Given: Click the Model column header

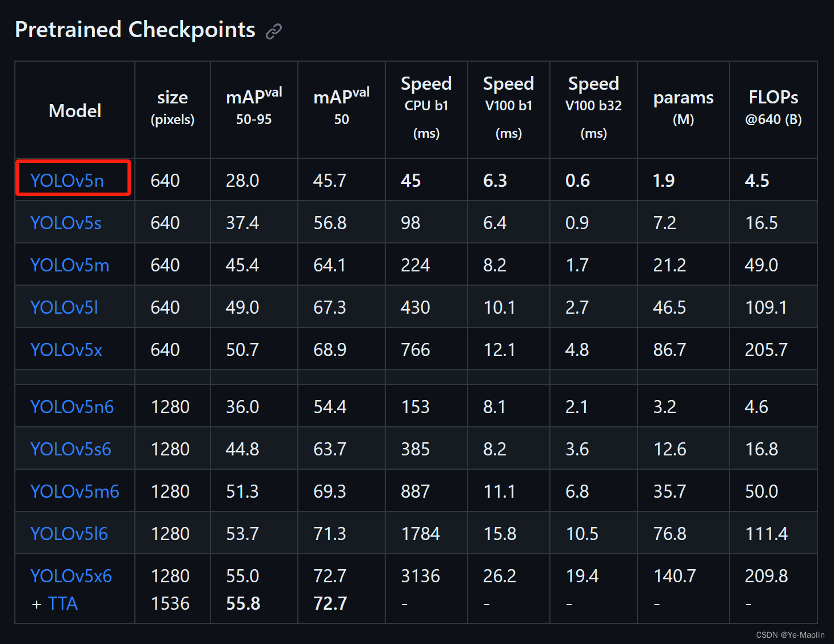Looking at the screenshot, I should point(75,110).
